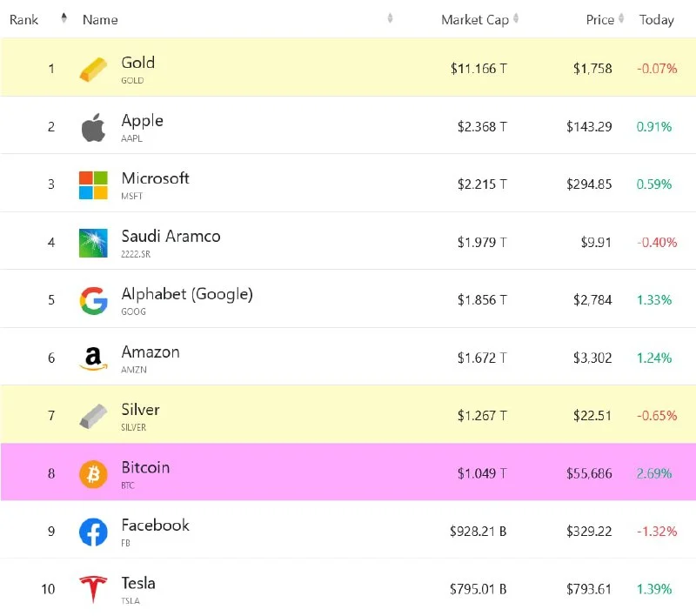Image resolution: width=696 pixels, height=616 pixels.
Task: Sort by Name using the sort arrows
Action: 390,18
